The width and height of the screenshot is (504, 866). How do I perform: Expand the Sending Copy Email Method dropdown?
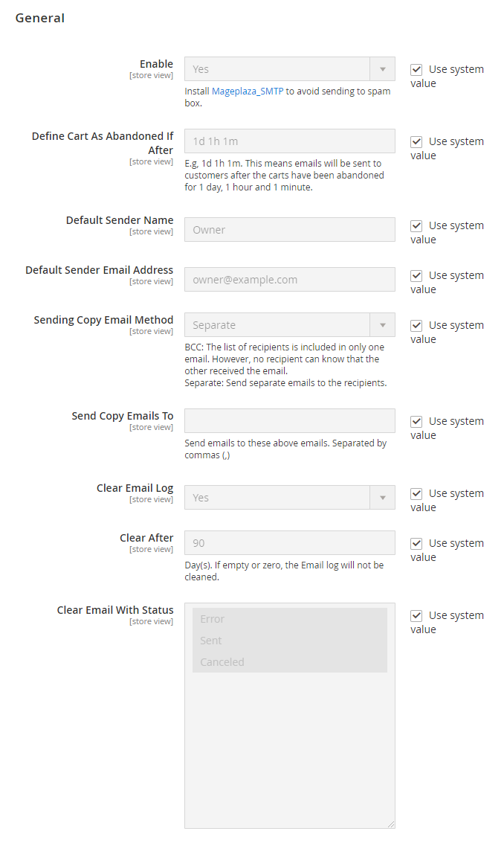[x=290, y=325]
